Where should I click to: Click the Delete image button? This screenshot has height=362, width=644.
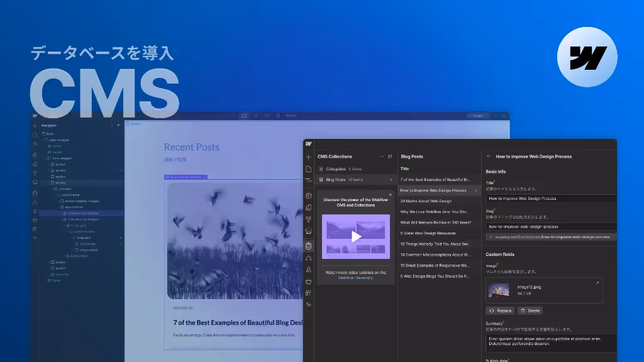pyautogui.click(x=530, y=310)
